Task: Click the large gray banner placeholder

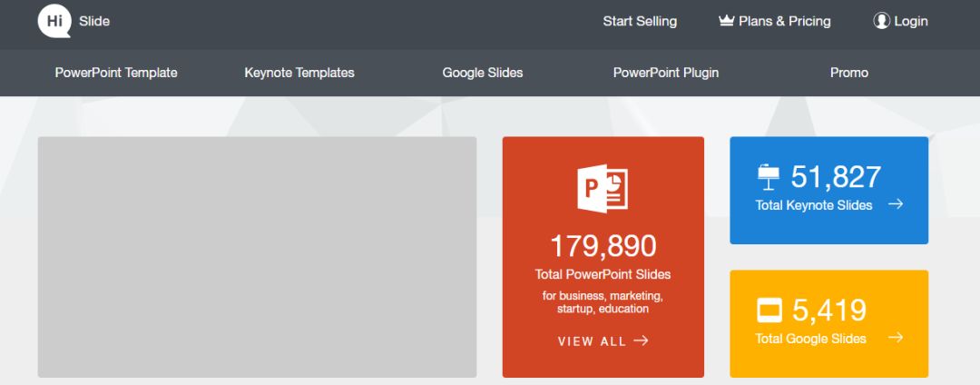Action: [257, 257]
